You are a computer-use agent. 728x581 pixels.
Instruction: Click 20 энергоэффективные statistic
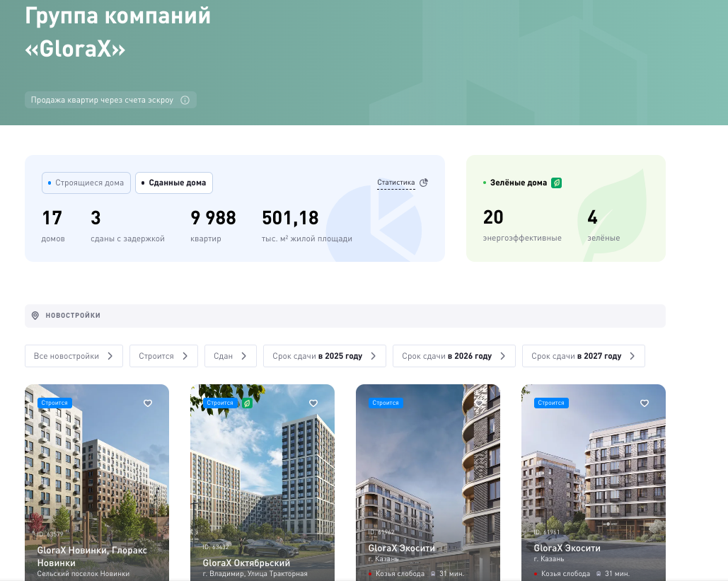coord(522,225)
